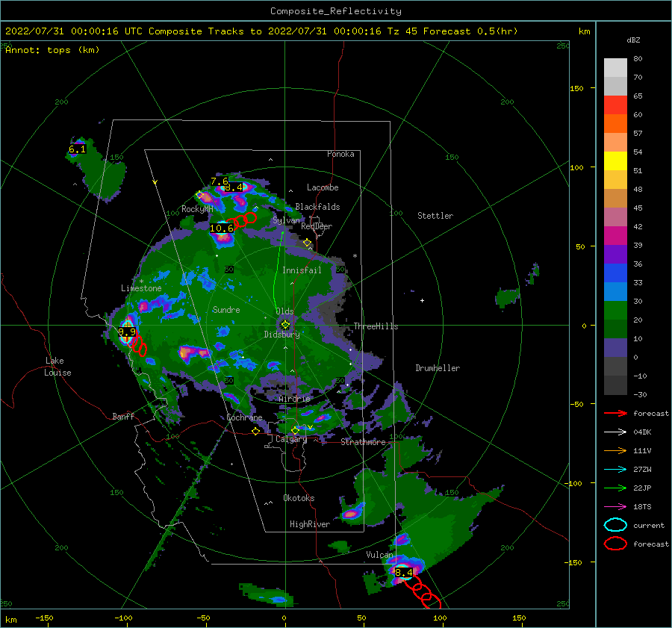
Task: Select the orange 111V arrow legend icon
Action: (x=615, y=450)
